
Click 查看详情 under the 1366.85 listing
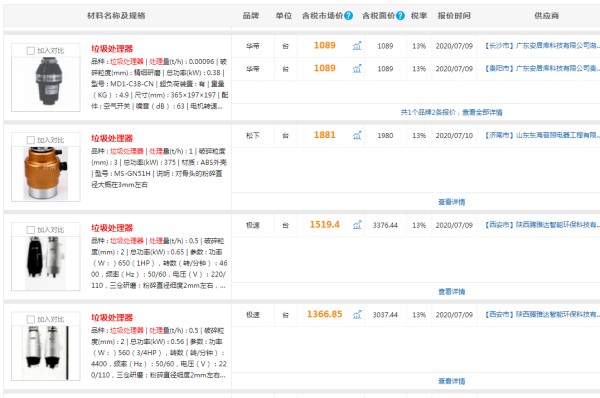[452, 381]
